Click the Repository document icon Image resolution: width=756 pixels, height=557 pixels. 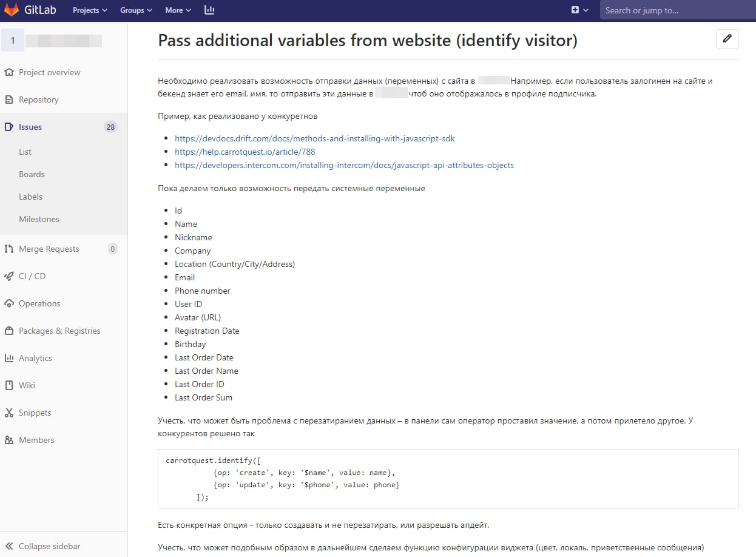[x=8, y=100]
